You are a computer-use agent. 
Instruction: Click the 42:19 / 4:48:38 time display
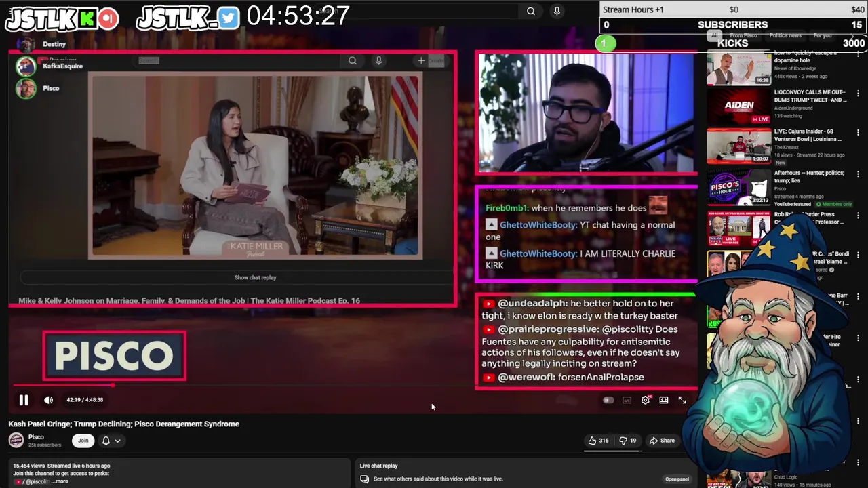pos(85,400)
